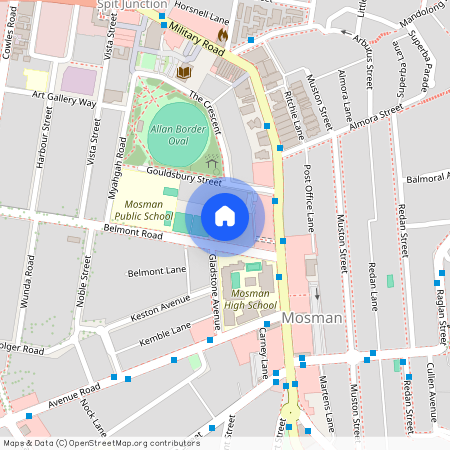Click the Military Road street label

pos(197,38)
